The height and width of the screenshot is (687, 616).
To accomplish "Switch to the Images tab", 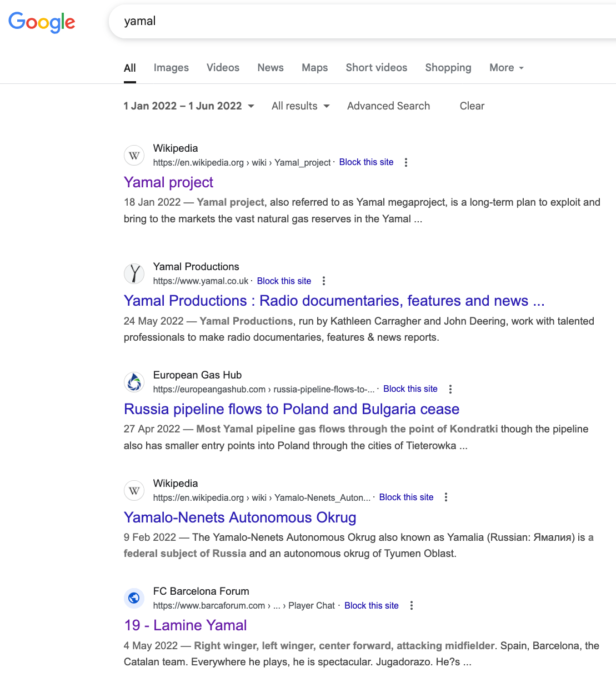I will point(171,68).
